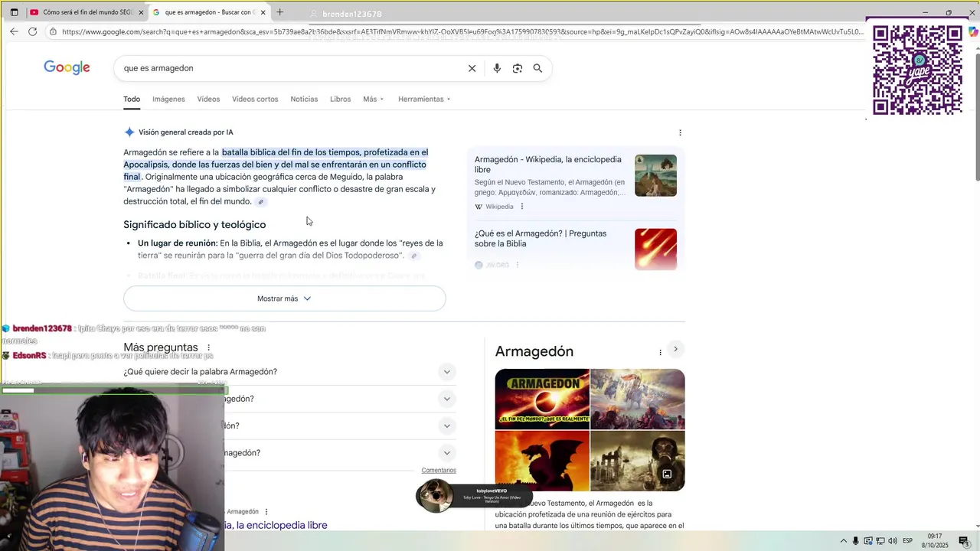Viewport: 980px width, 551px height.
Task: Click the browser address bar URL
Action: point(462,31)
